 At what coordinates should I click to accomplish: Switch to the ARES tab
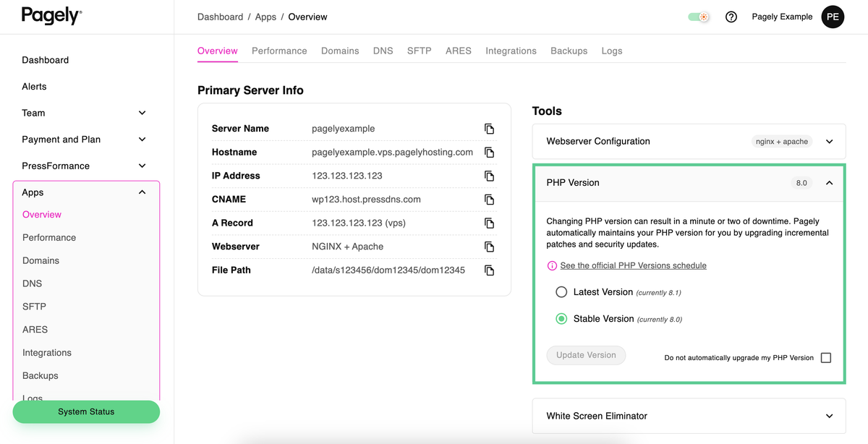(x=459, y=51)
